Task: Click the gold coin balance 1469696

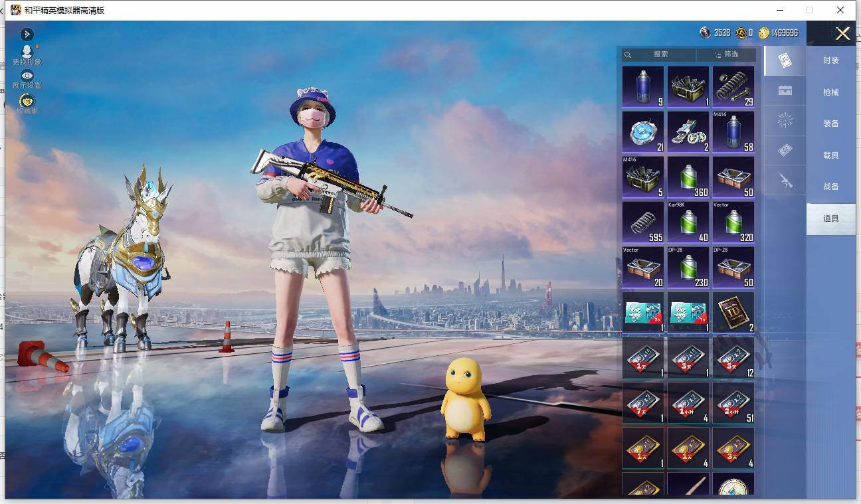Action: [x=779, y=33]
